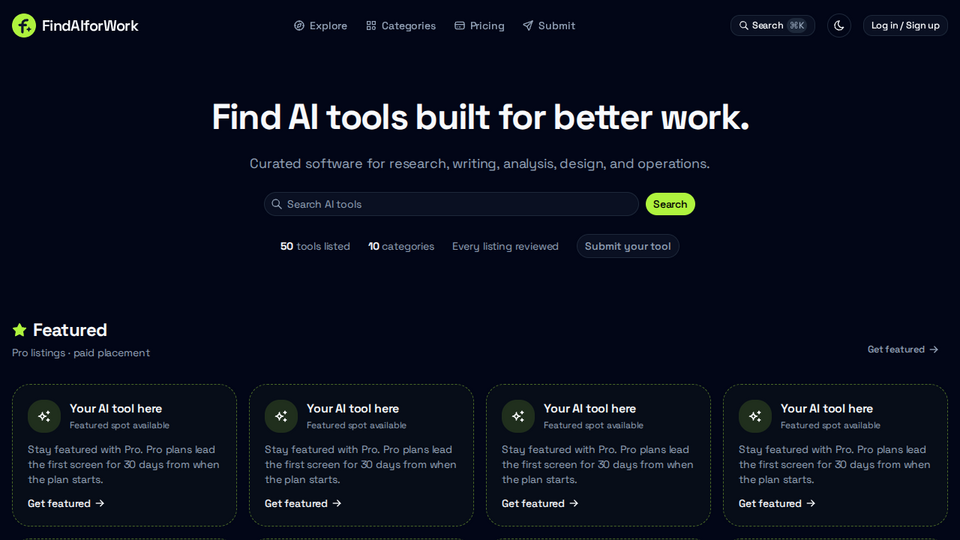Click the 50 tools listed text
The width and height of the screenshot is (960, 540).
[x=315, y=246]
